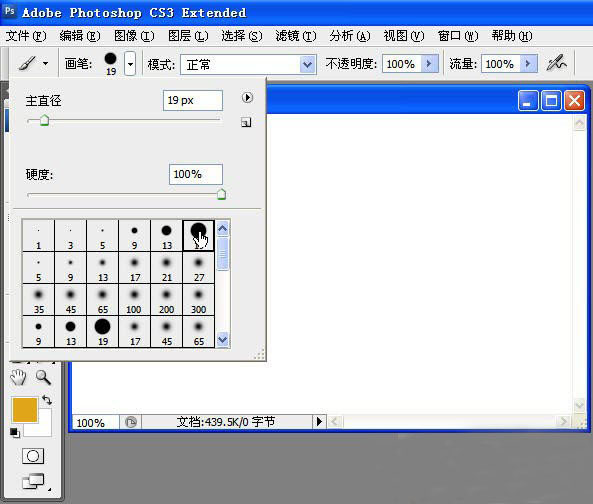Click the 硬度 hardness slider handle
This screenshot has height=504, width=593.
click(x=222, y=194)
